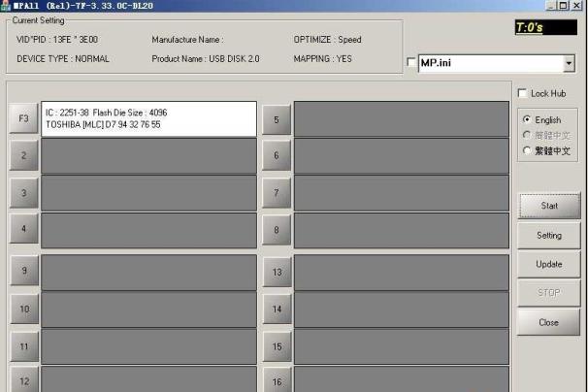Click the Close button
The image size is (588, 392).
[x=548, y=322]
